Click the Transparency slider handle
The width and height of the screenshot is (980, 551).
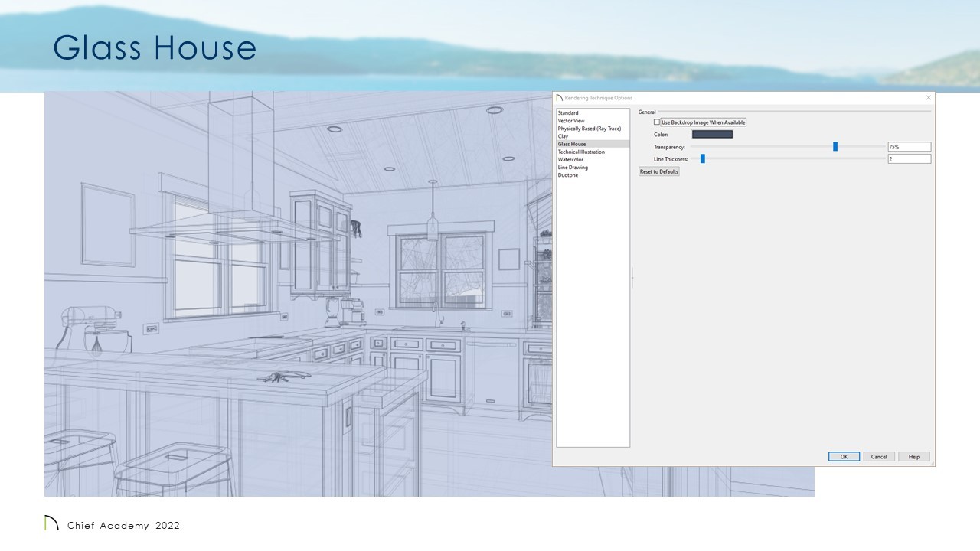tap(835, 147)
